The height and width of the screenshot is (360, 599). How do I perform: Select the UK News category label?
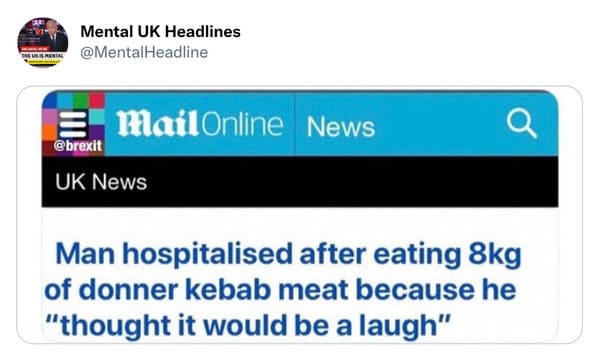point(101,182)
